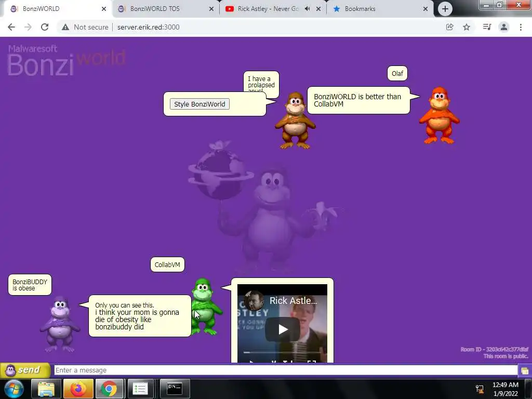Viewport: 532px width, 399px height.
Task: Mute the Rick Astley tab audio icon
Action: [x=307, y=9]
